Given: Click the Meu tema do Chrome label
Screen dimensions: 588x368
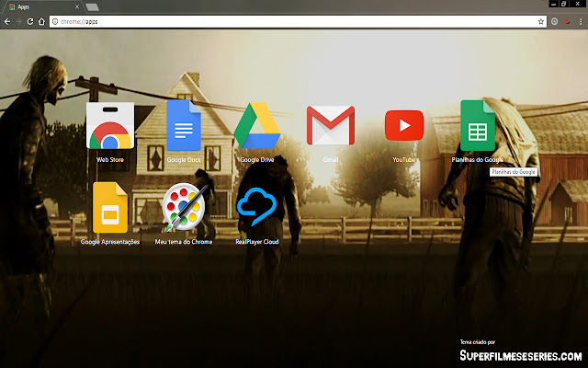Looking at the screenshot, I should pos(184,242).
